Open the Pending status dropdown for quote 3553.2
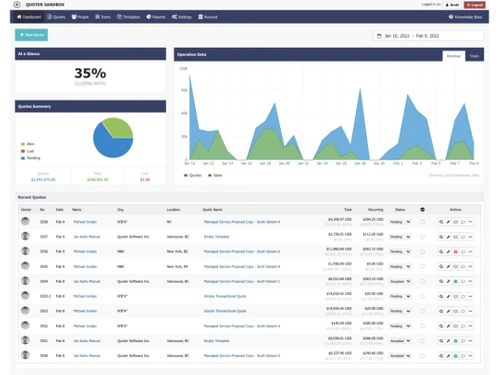 click(400, 296)
